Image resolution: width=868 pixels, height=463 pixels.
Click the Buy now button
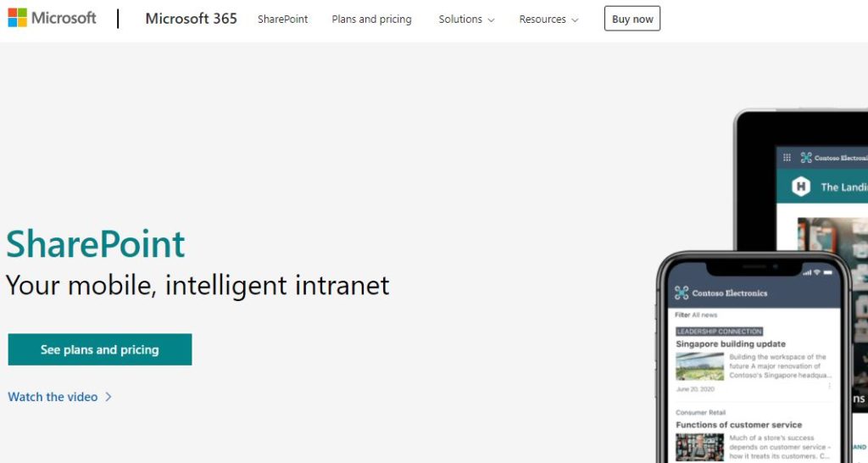(x=632, y=19)
